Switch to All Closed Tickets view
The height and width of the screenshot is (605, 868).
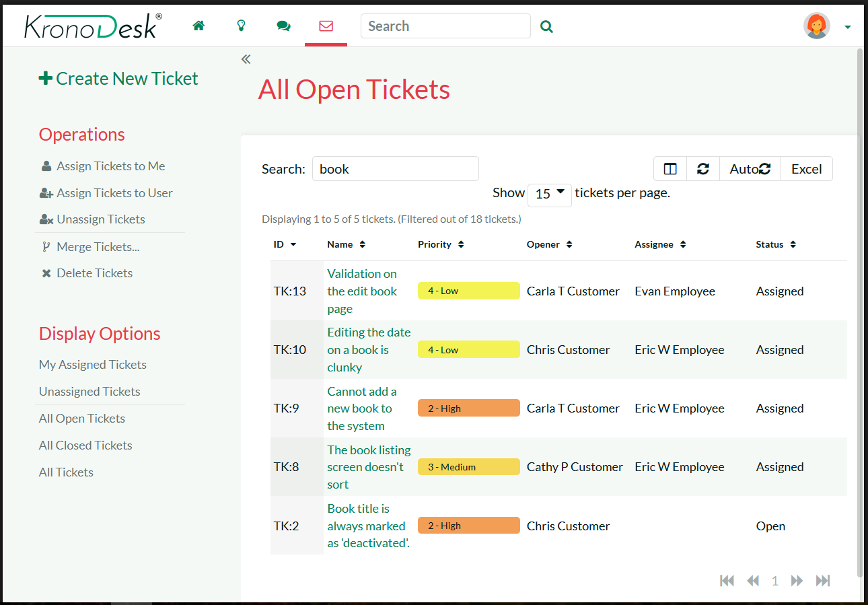[85, 446]
